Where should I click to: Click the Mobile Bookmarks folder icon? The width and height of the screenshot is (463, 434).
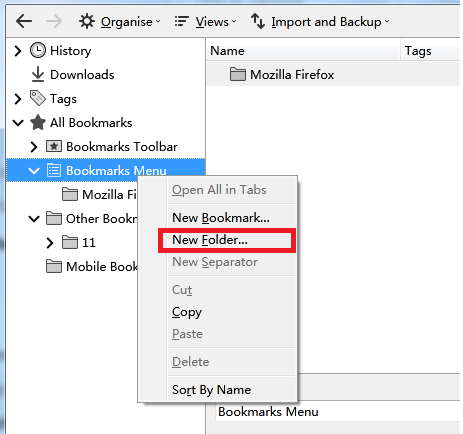[54, 266]
